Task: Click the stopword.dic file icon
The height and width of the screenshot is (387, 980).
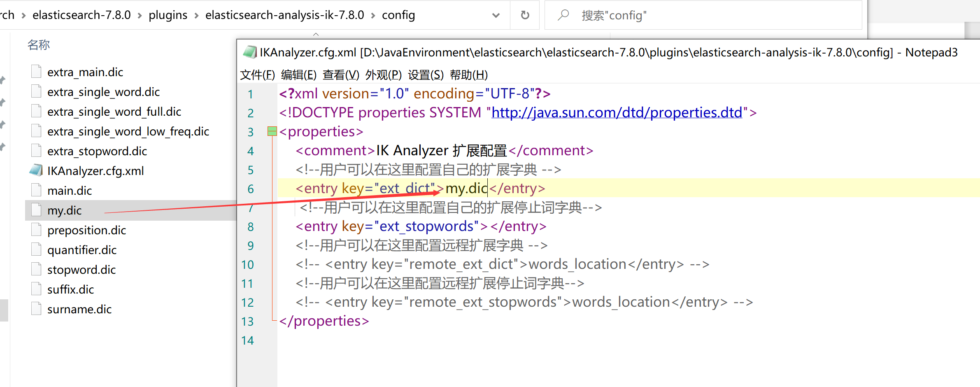Action: [x=36, y=269]
